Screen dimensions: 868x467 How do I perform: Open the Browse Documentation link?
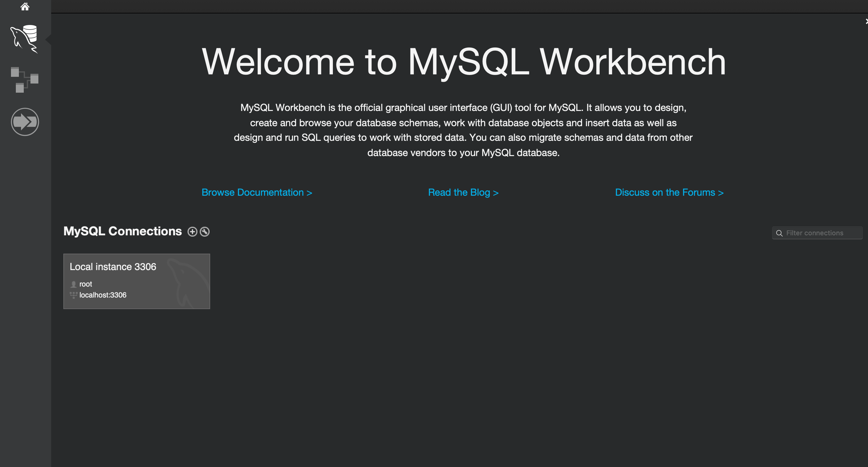click(x=257, y=193)
